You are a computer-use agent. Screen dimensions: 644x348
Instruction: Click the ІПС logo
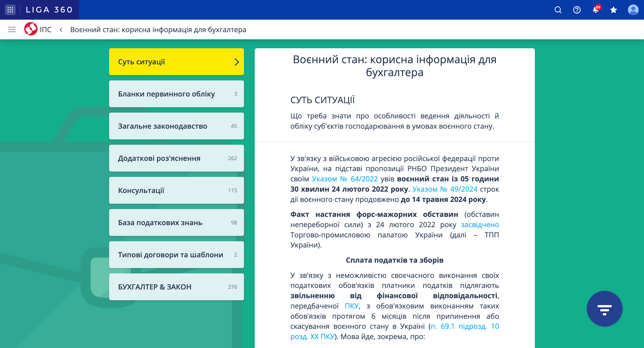pos(31,29)
